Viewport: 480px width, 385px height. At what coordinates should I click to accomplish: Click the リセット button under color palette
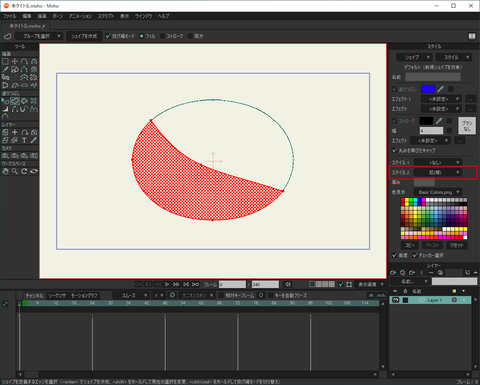coord(457,245)
